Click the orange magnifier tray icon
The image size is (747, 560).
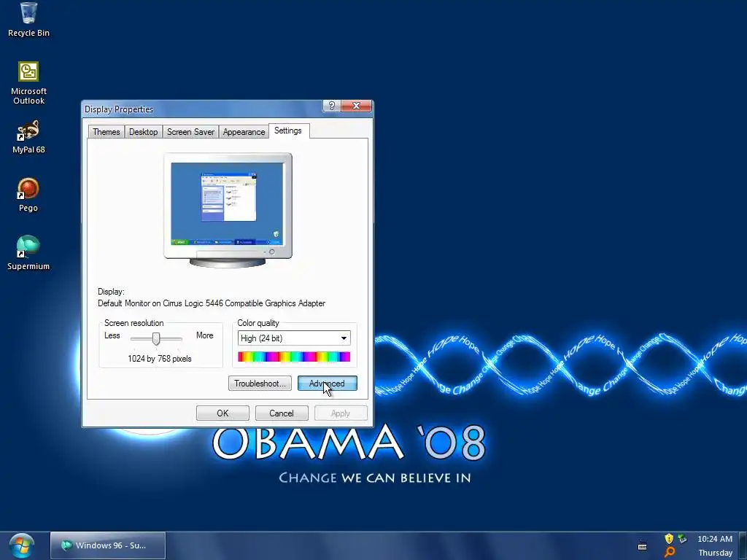(x=670, y=553)
